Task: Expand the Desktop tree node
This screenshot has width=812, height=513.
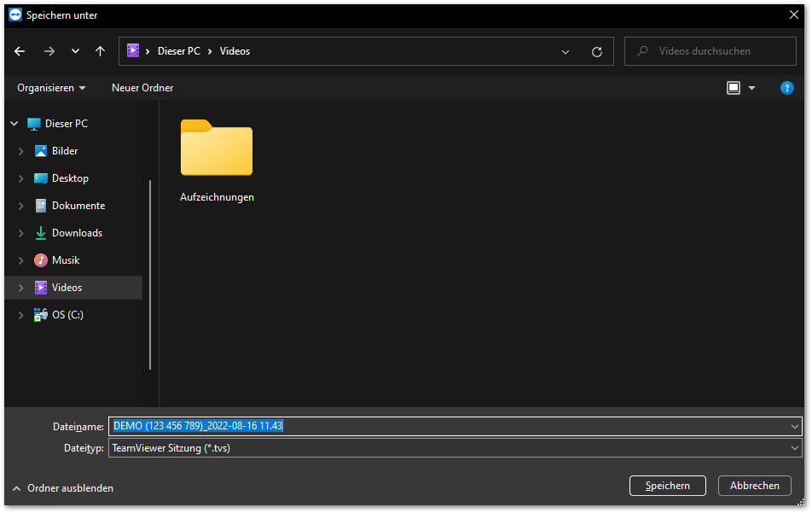Action: click(20, 178)
